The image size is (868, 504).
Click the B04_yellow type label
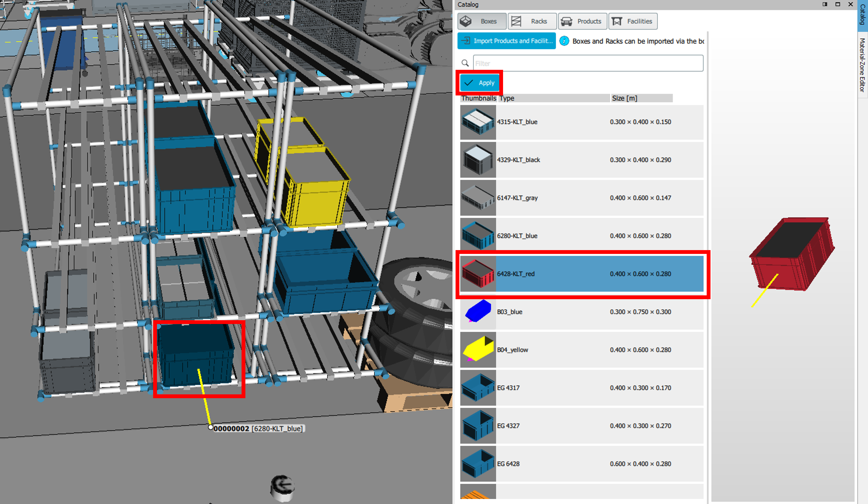click(x=512, y=350)
